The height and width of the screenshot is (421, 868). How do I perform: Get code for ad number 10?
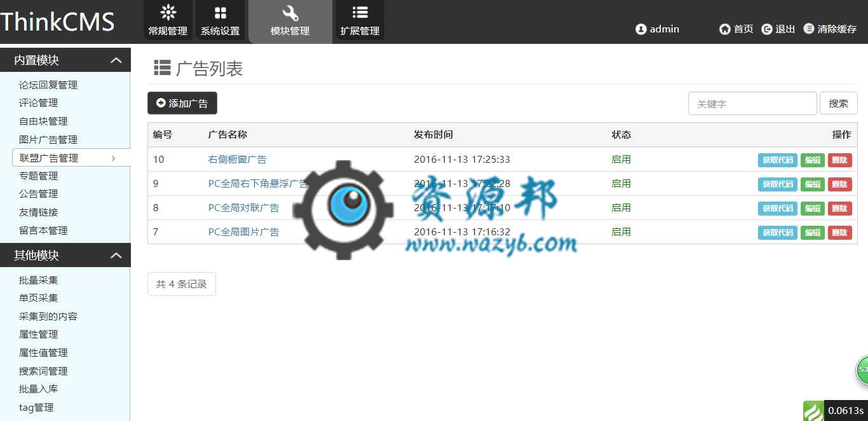(x=778, y=160)
